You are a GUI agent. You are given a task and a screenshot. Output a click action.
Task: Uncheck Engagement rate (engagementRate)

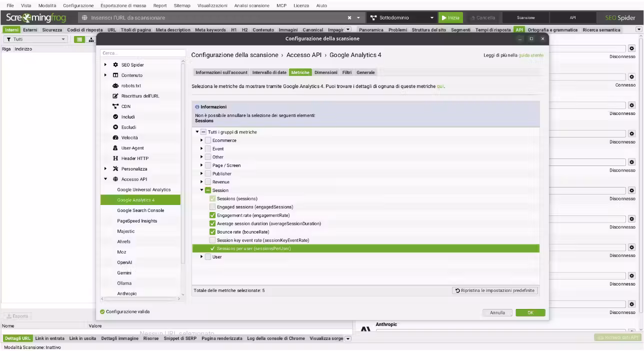point(213,215)
